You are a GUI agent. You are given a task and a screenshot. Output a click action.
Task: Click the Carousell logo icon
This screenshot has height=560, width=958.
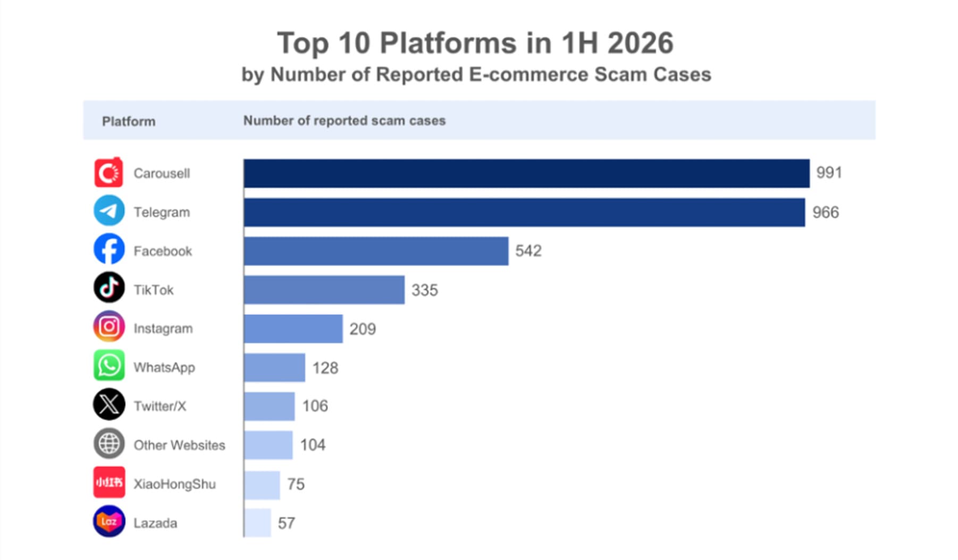click(x=109, y=172)
